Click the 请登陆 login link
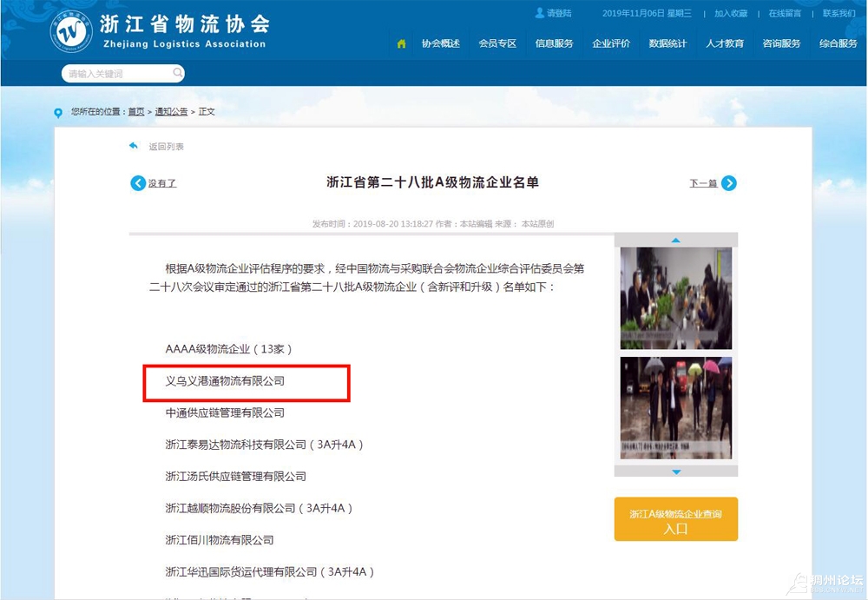Image resolution: width=868 pixels, height=600 pixels. click(x=559, y=13)
